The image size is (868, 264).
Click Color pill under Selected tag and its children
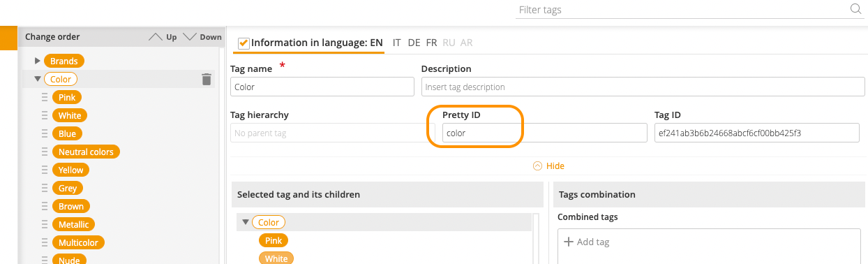(x=269, y=223)
